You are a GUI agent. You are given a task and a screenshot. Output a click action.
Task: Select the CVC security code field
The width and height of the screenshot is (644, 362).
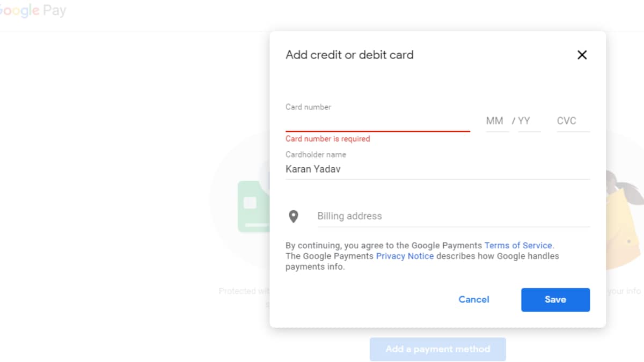click(572, 121)
